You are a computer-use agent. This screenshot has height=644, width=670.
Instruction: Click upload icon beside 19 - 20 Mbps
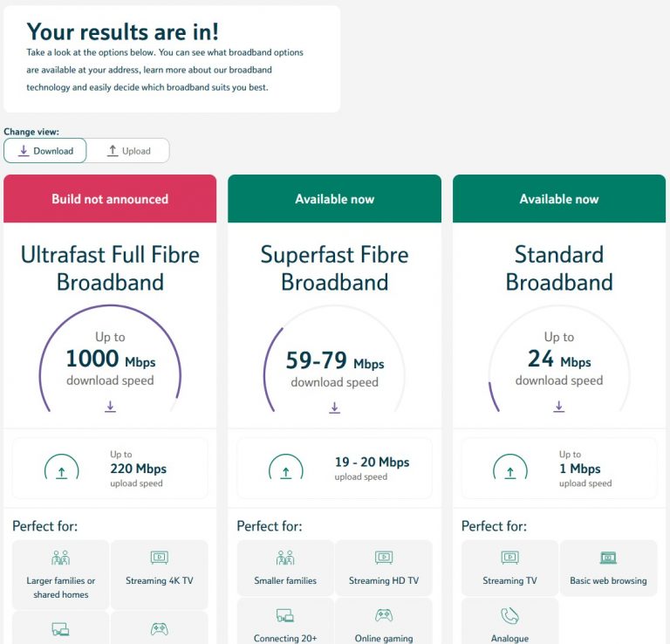pos(285,469)
